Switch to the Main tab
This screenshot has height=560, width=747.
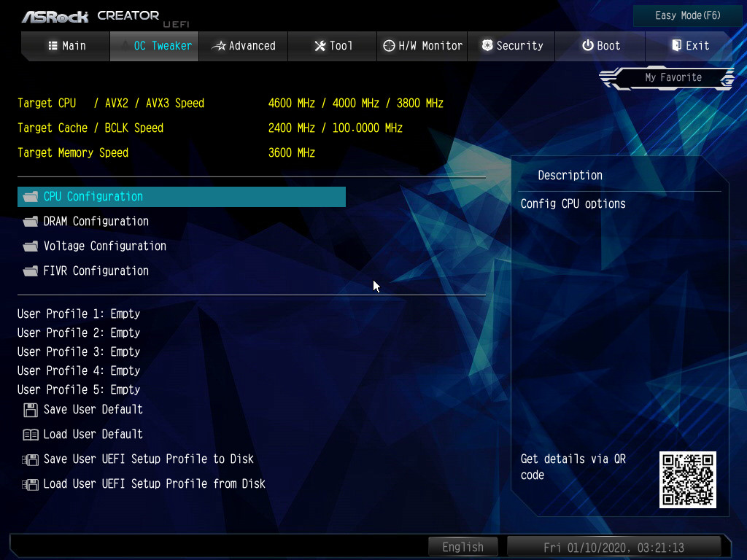click(x=66, y=46)
